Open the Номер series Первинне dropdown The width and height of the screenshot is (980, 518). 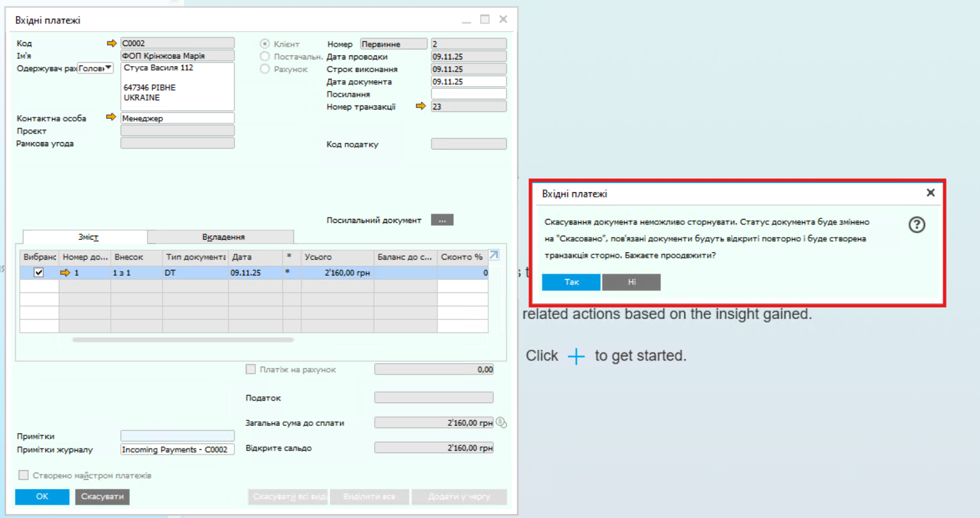(393, 44)
